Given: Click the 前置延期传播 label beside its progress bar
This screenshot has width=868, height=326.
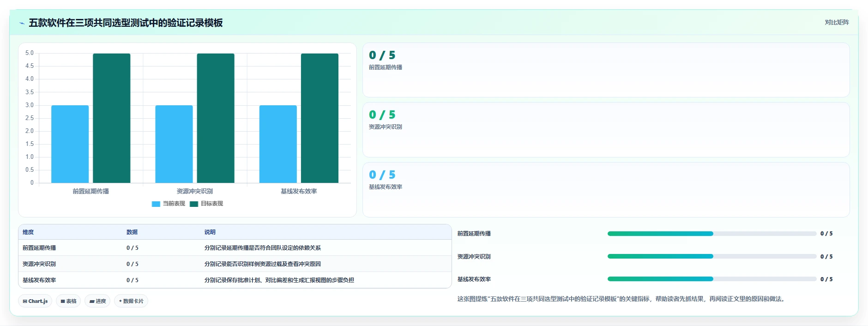Looking at the screenshot, I should click(x=474, y=234).
